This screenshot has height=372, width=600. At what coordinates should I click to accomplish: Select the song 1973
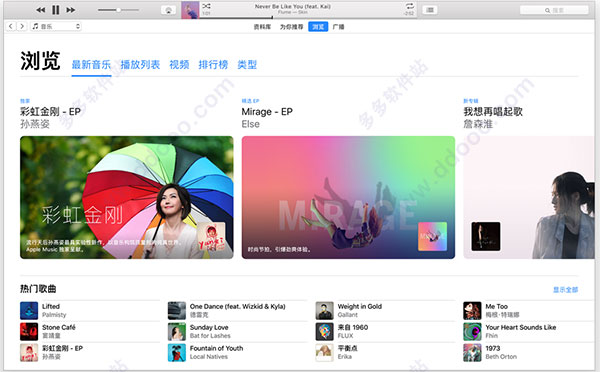point(493,348)
